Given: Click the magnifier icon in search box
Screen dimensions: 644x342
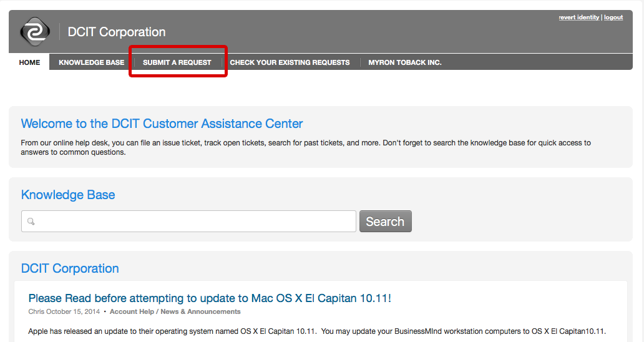Looking at the screenshot, I should pyautogui.click(x=31, y=222).
